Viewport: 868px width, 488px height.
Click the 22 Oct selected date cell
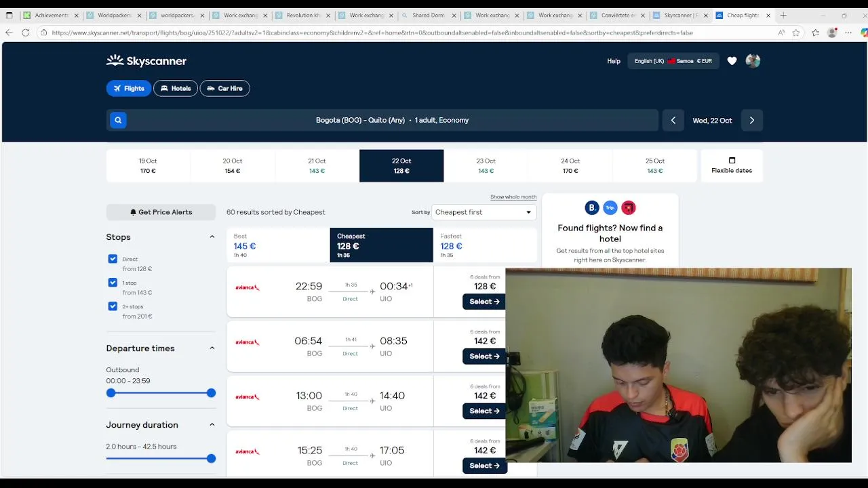401,166
